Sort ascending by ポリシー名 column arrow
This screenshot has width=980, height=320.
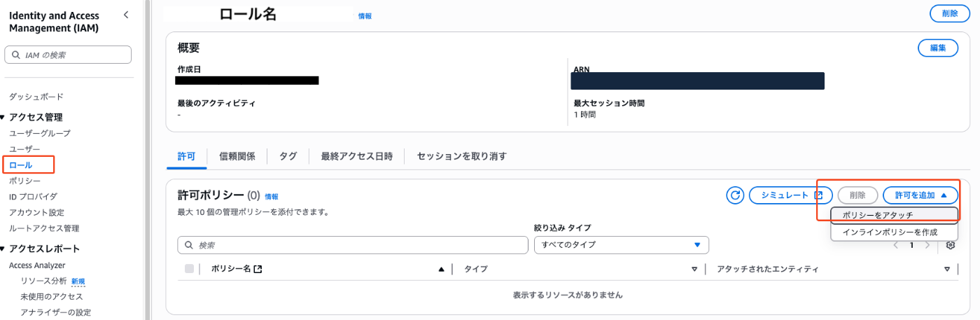(x=441, y=269)
